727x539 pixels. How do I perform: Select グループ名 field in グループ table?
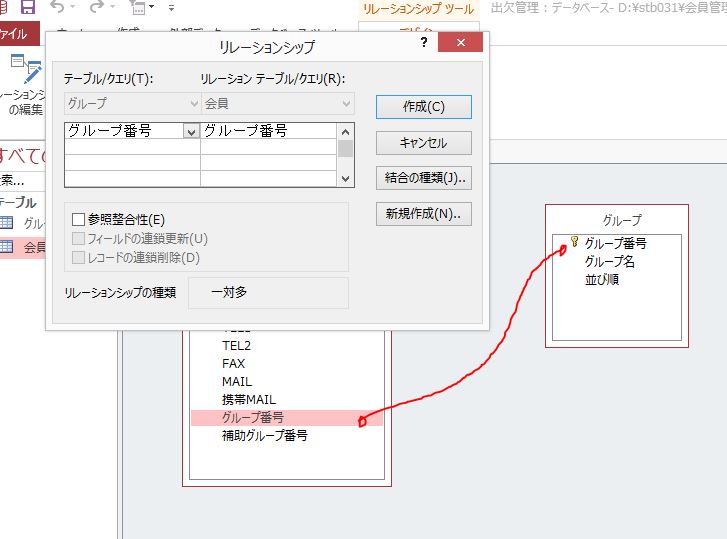(x=609, y=261)
